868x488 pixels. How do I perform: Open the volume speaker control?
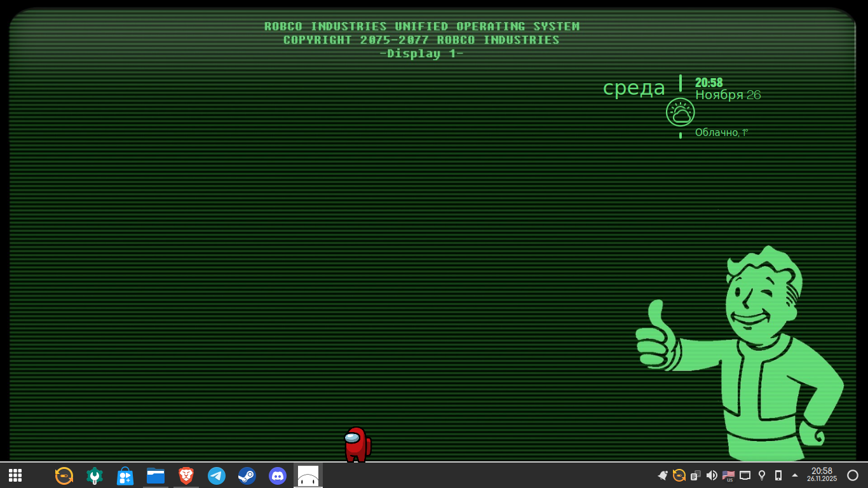coord(712,475)
